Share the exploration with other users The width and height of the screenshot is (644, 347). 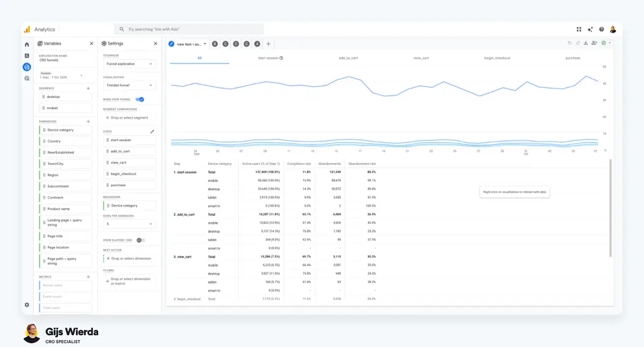(x=594, y=43)
